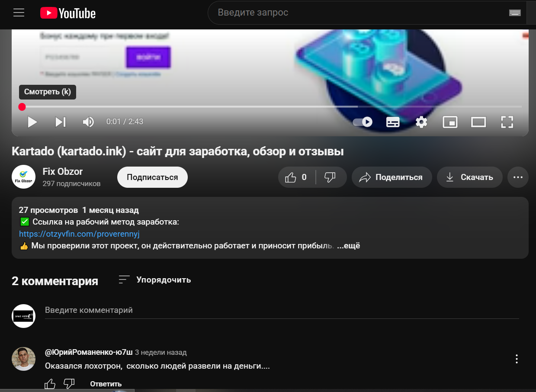Switch to theater mode

(478, 122)
